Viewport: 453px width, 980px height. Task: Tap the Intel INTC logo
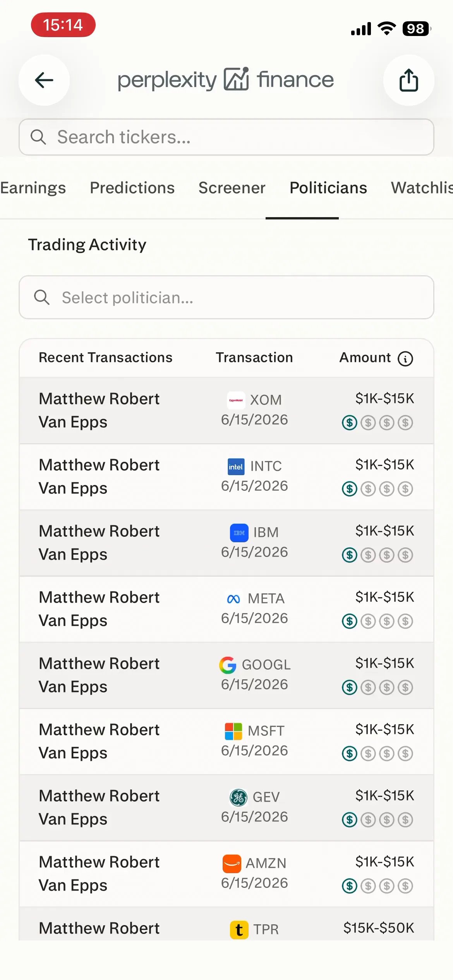(x=236, y=466)
